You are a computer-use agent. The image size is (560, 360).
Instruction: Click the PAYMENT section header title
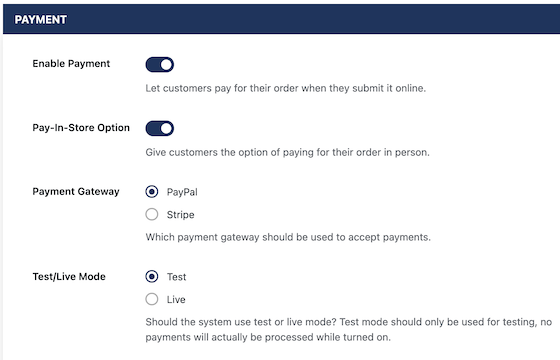coord(41,20)
